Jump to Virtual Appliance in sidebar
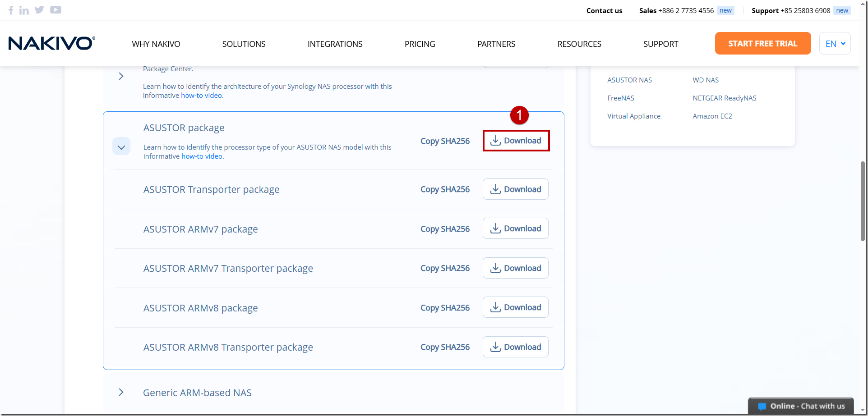The image size is (868, 416). coord(634,116)
